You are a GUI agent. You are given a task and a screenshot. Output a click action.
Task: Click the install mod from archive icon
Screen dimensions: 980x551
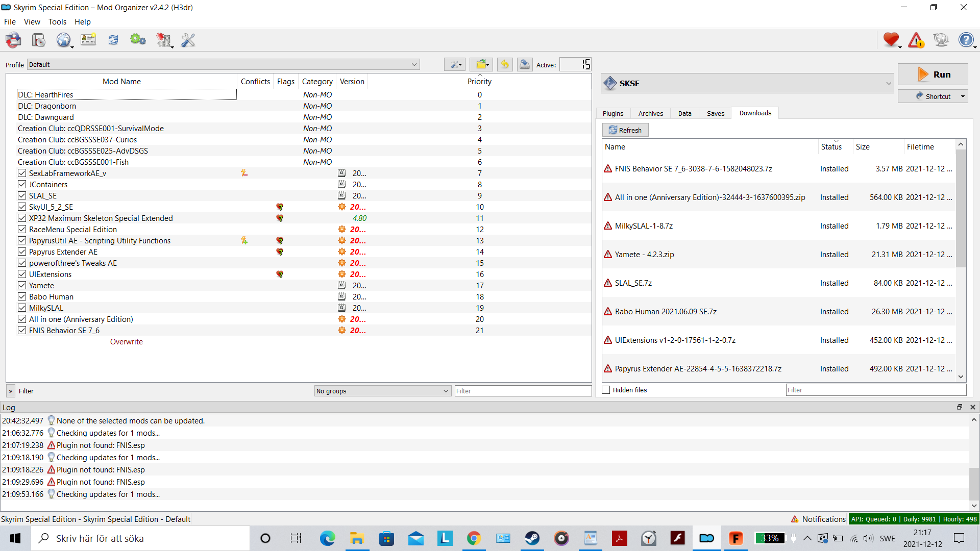point(38,40)
